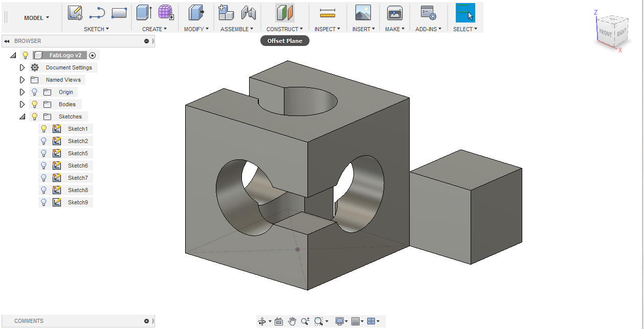Open Display Settings monitor icon
The width and height of the screenshot is (644, 329).
(x=341, y=321)
